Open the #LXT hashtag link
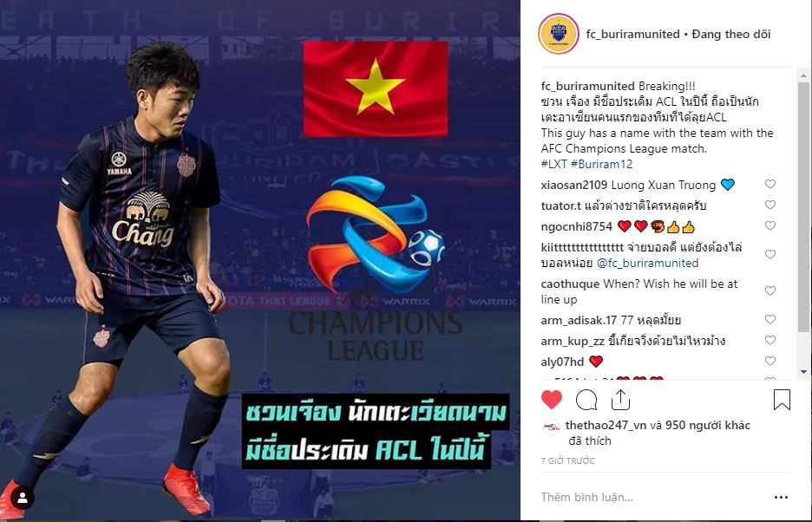The height and width of the screenshot is (522, 812). click(554, 164)
